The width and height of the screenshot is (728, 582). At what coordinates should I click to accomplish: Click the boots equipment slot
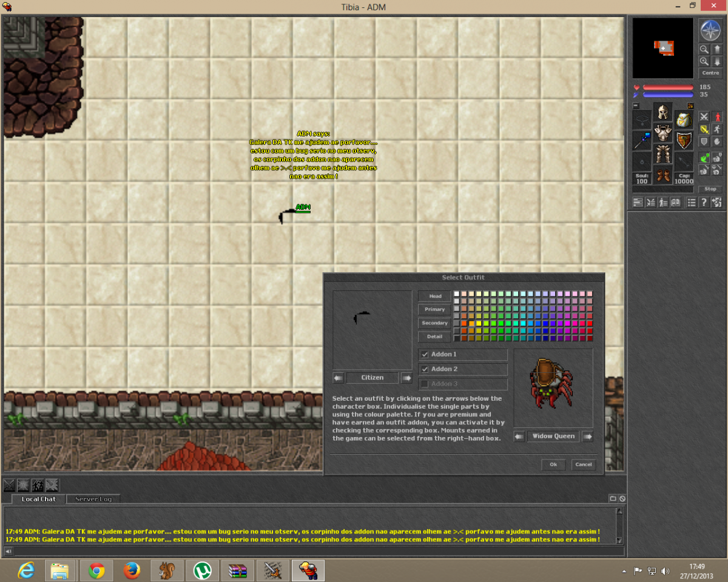[663, 175]
